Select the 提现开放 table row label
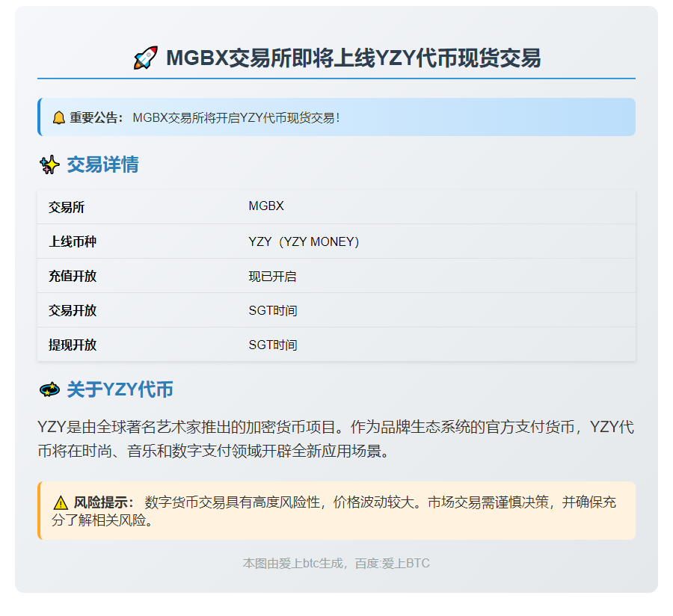Screen dimensions: 673x616 pos(71,345)
